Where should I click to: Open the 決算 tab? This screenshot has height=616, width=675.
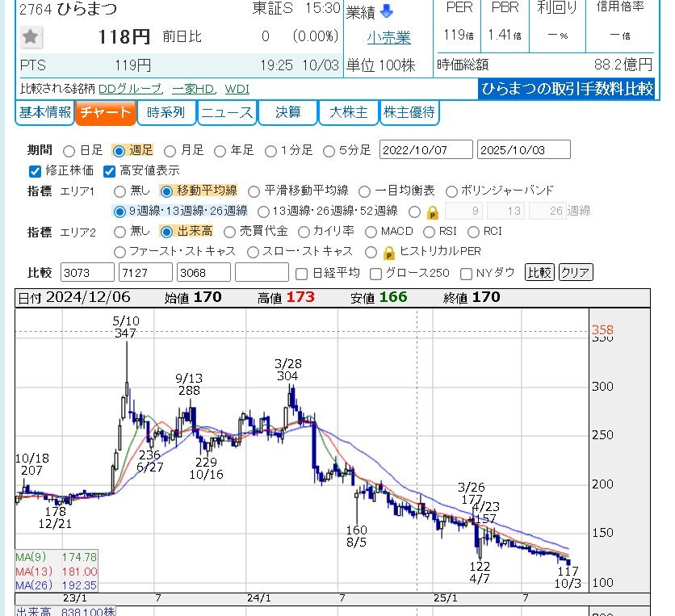[x=287, y=113]
